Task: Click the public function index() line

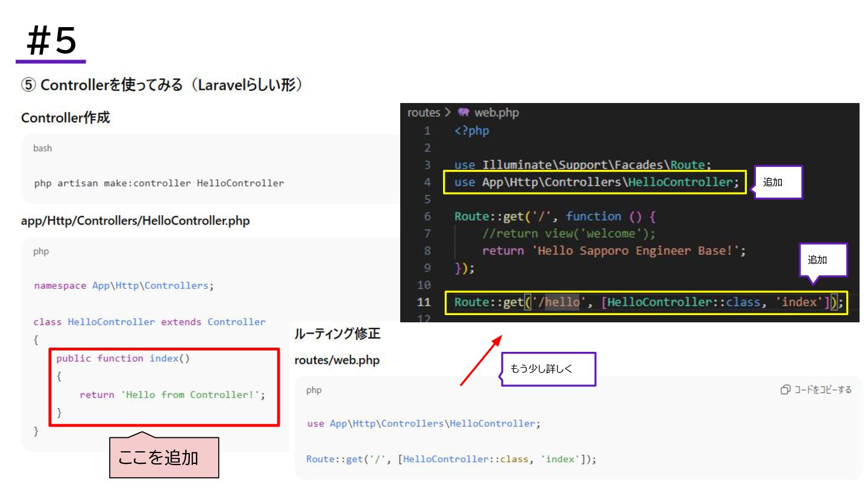Action: click(x=123, y=358)
